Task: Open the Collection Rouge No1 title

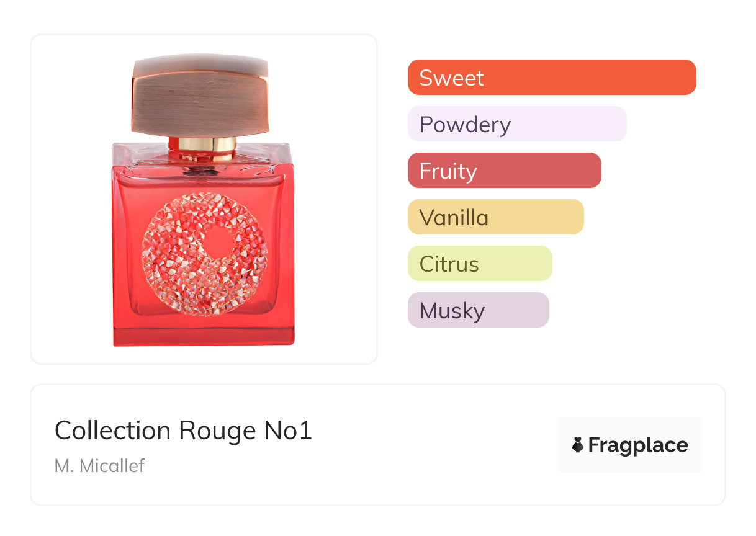Action: 183,431
